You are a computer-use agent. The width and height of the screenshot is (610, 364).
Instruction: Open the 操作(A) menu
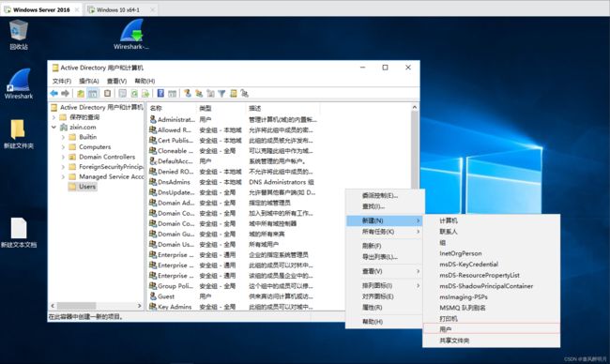pos(89,81)
